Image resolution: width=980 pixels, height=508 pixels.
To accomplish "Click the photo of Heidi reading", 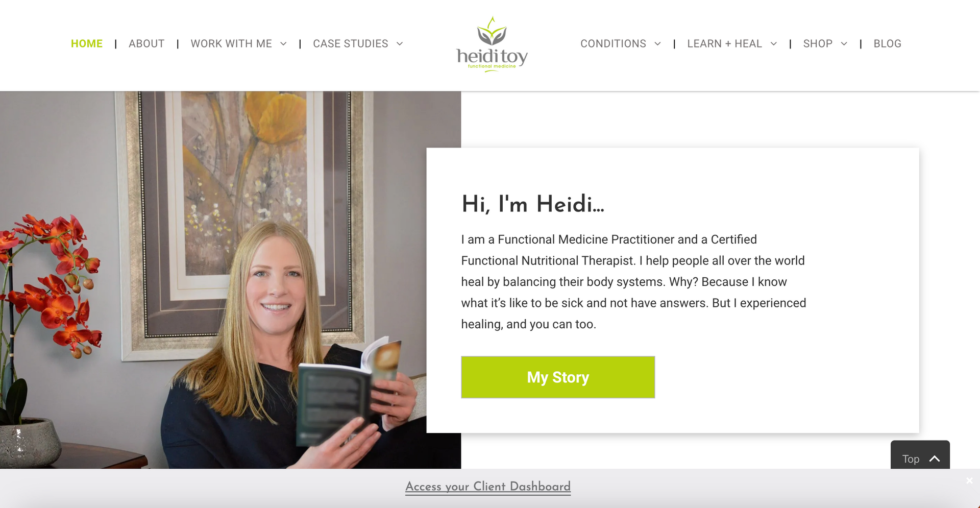I will click(x=230, y=280).
